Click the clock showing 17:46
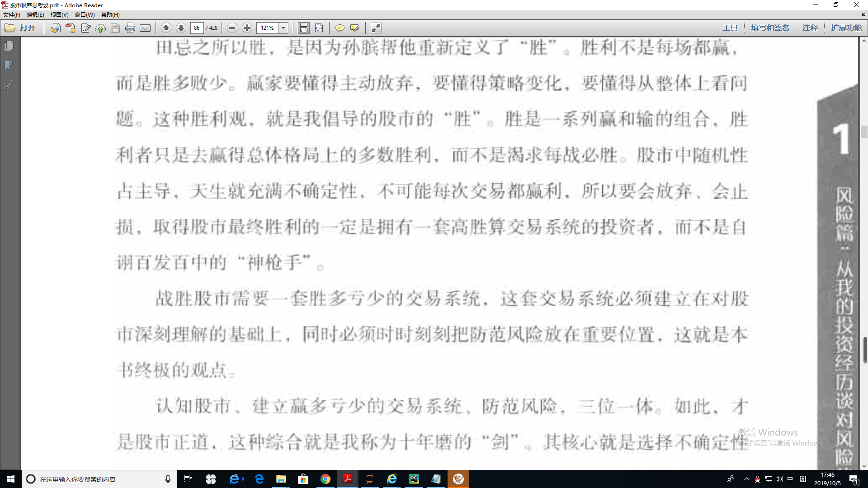Viewport: 868px width, 488px height. pos(827,475)
